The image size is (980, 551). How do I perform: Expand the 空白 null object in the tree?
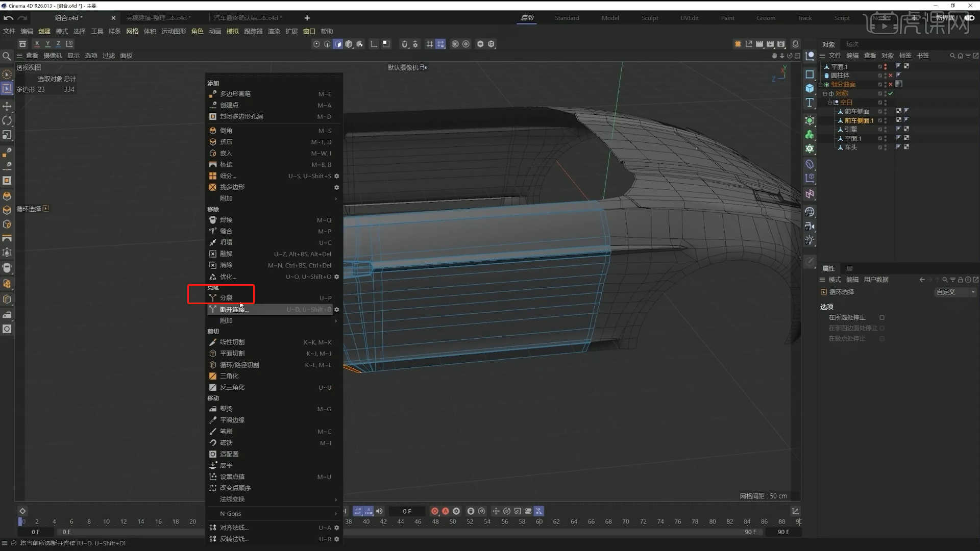pyautogui.click(x=829, y=103)
